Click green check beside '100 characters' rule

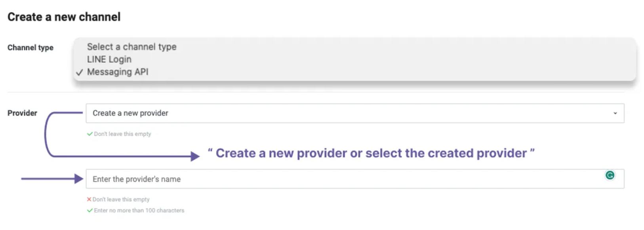90,211
